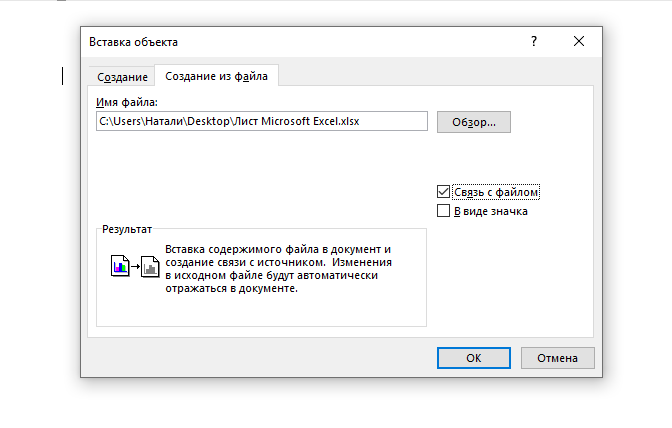Image resolution: width=672 pixels, height=428 pixels.
Task: Click the linked document icon in Результат
Action: pyautogui.click(x=150, y=266)
